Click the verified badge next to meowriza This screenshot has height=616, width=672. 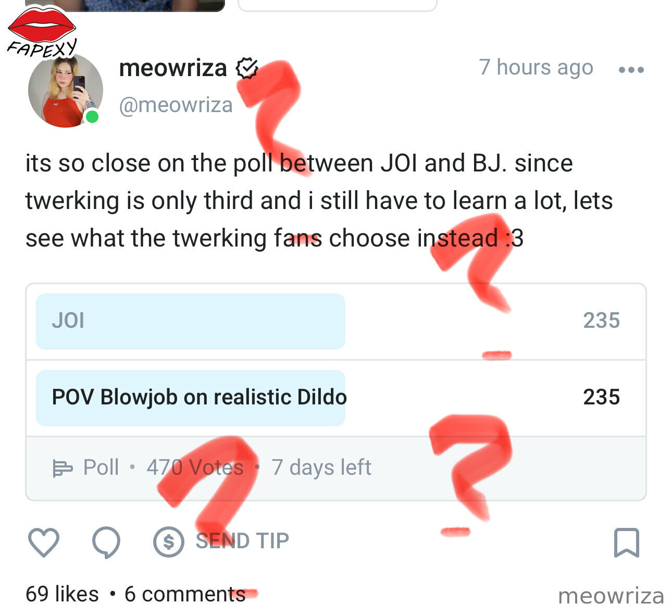(x=247, y=68)
